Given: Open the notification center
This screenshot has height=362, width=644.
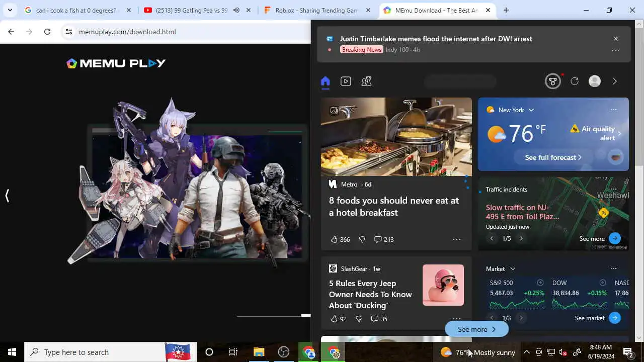Looking at the screenshot, I should (628, 352).
